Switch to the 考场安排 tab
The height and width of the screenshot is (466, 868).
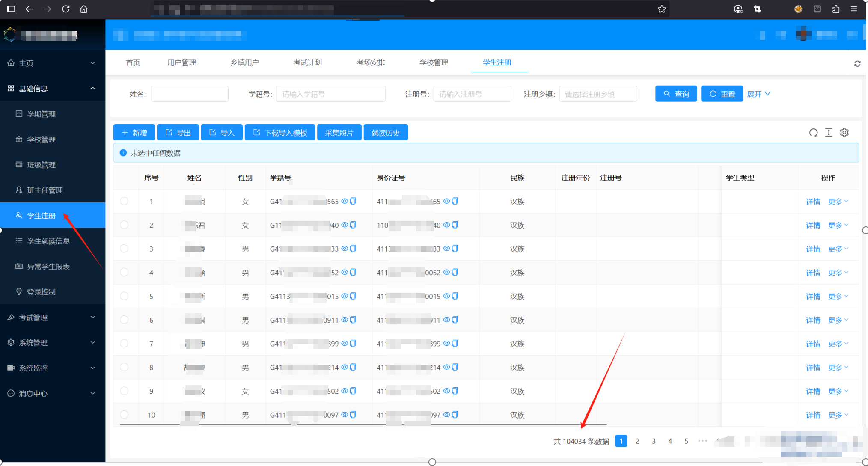[371, 62]
